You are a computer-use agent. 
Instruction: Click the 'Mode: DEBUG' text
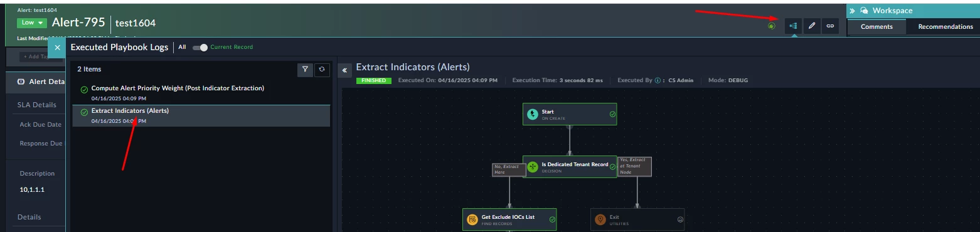(728, 80)
